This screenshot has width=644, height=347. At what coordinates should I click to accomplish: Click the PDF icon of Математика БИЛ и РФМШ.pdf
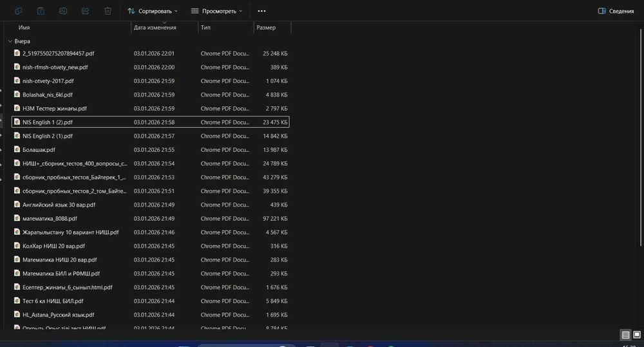coord(17,273)
